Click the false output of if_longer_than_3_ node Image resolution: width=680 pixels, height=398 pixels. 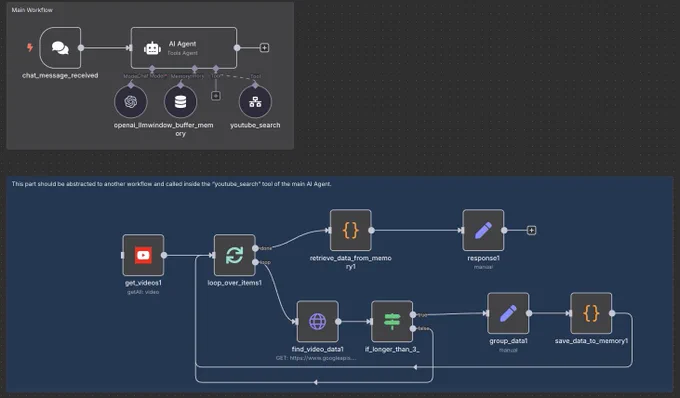tap(413, 329)
